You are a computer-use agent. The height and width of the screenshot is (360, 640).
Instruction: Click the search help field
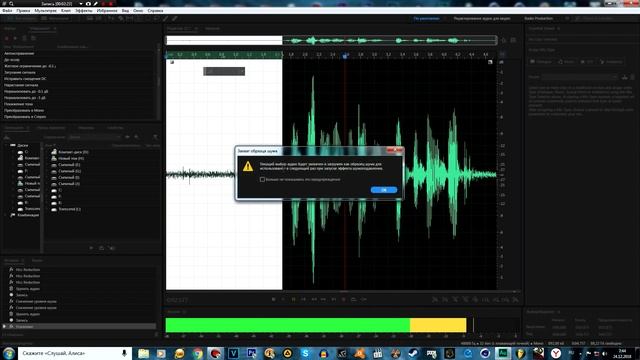click(605, 18)
